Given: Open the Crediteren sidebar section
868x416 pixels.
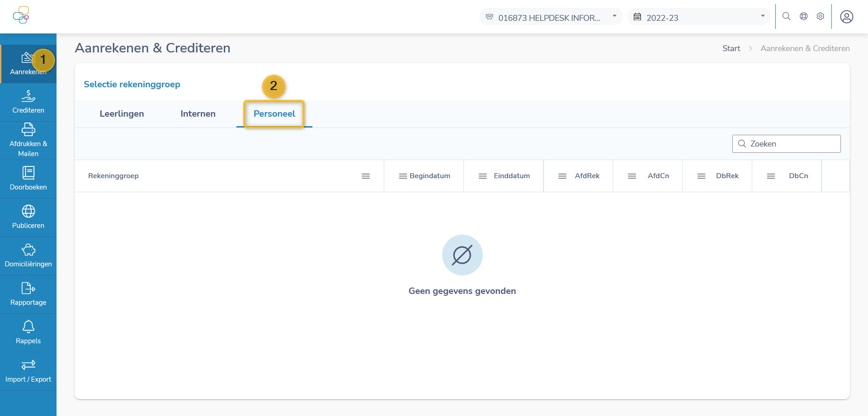Looking at the screenshot, I should pyautogui.click(x=28, y=102).
